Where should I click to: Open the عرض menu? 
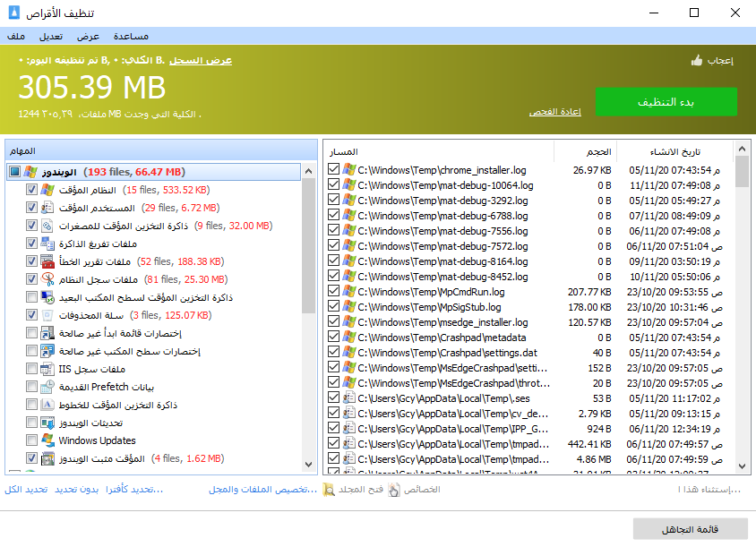(89, 36)
